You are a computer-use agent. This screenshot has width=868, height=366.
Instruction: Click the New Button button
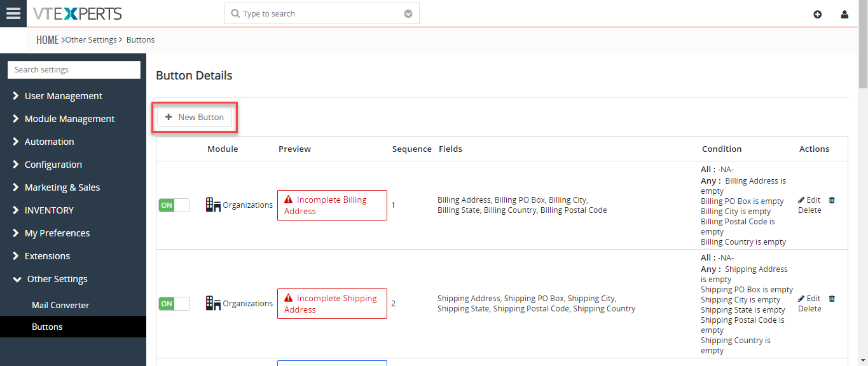pyautogui.click(x=195, y=117)
